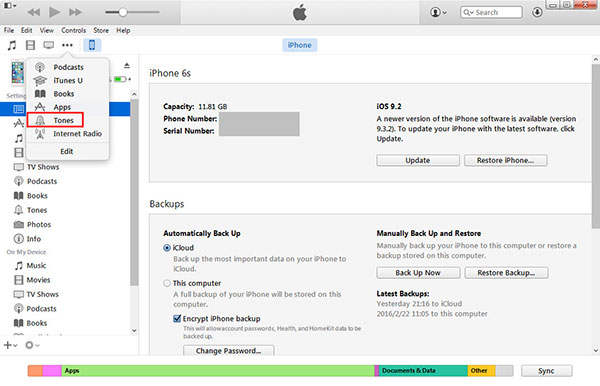Screen dimensions: 600x386
Task: Click the Sync button
Action: click(546, 371)
